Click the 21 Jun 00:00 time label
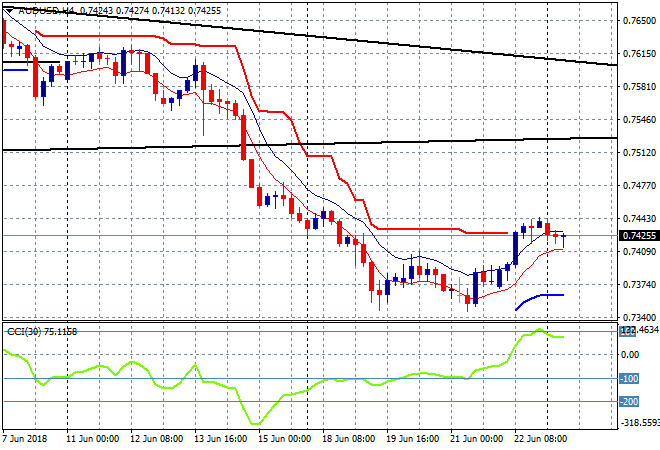The height and width of the screenshot is (450, 660). click(x=476, y=439)
